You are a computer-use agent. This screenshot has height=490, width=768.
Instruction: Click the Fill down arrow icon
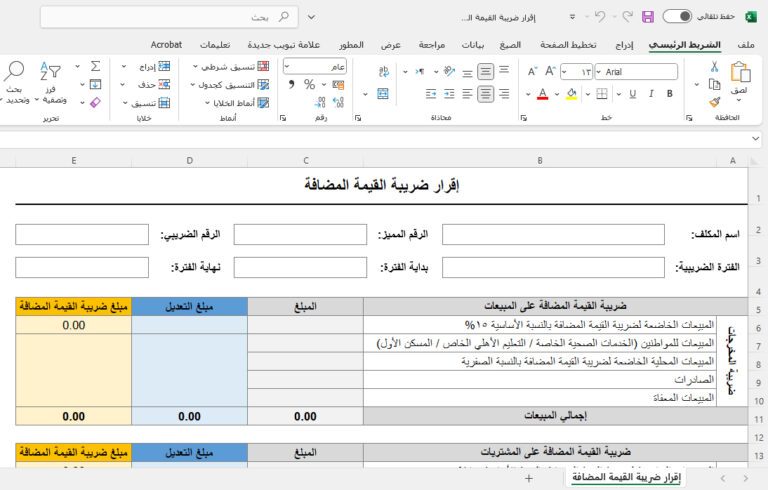coord(96,84)
